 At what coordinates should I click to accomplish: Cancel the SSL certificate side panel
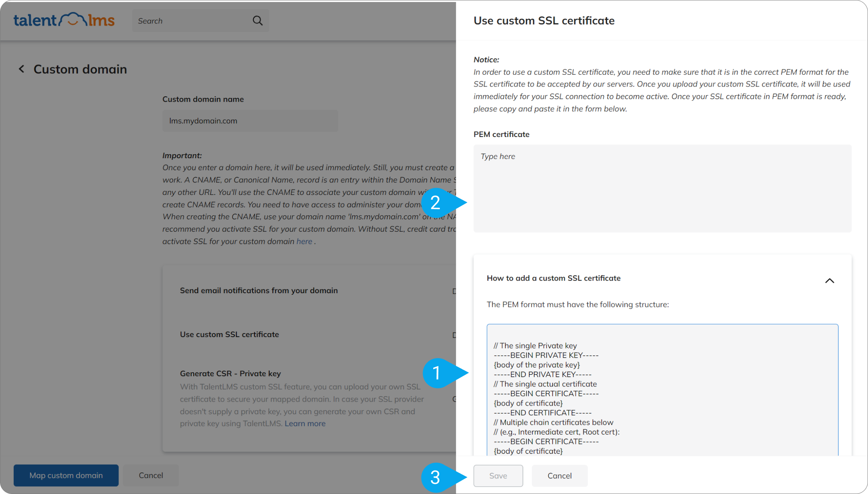pos(559,476)
